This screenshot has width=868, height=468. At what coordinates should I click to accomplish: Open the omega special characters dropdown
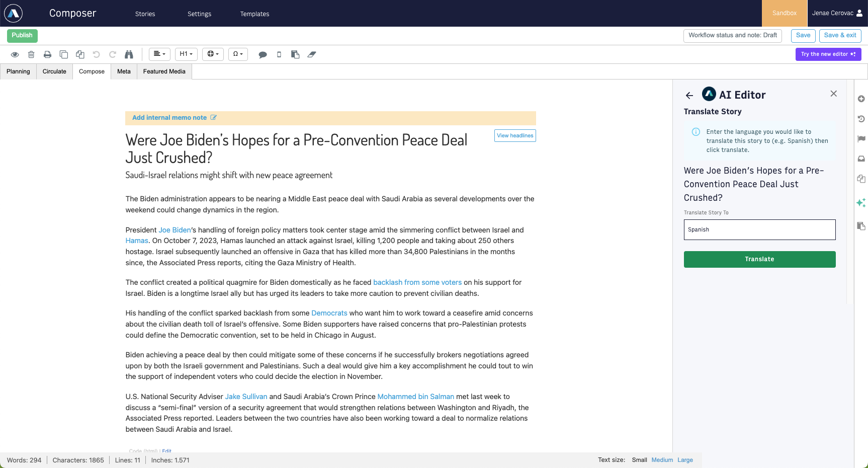(238, 54)
